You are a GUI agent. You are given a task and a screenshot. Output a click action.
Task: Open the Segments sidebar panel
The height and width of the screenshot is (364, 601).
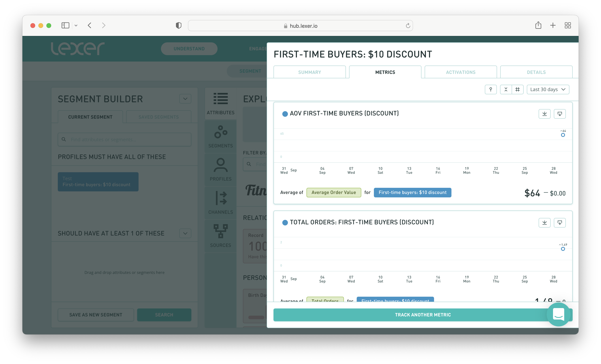tap(221, 136)
